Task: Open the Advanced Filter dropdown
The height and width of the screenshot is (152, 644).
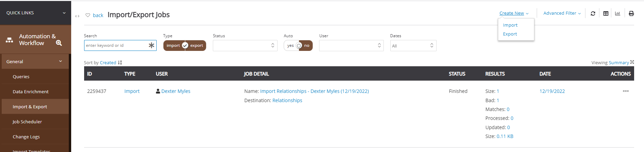Action: pyautogui.click(x=562, y=13)
